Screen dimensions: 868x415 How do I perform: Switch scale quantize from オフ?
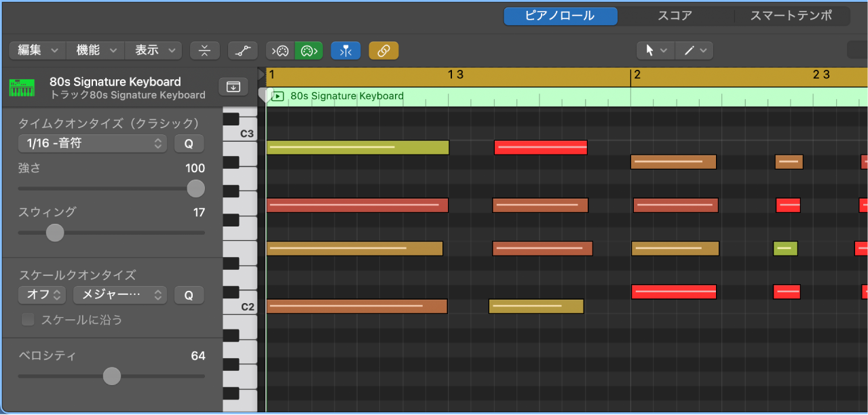click(x=42, y=294)
